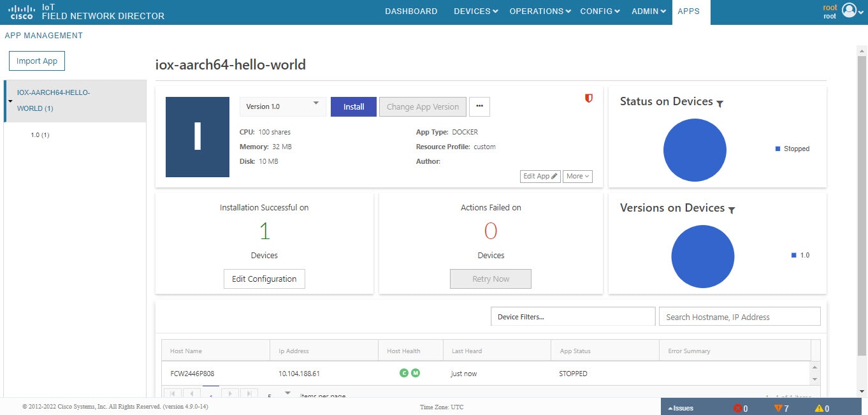Go to next page of device table
The width and height of the screenshot is (868, 415).
pos(229,394)
